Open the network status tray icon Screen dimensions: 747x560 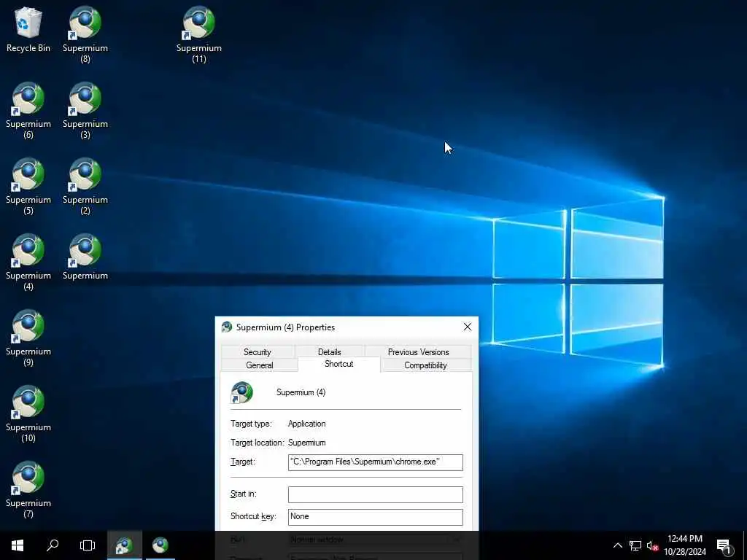coord(635,545)
